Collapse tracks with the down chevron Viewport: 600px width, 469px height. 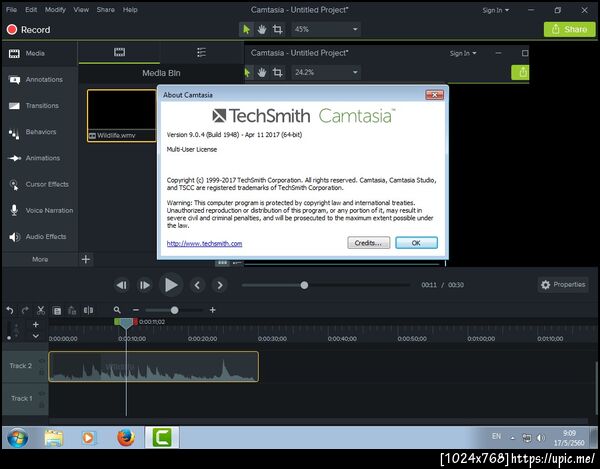36,336
